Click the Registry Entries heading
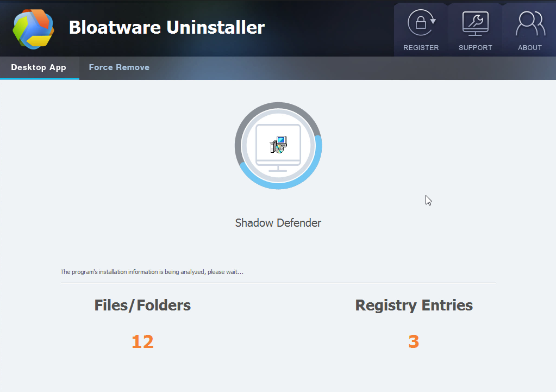Screen dimensions: 556x392 [414, 305]
